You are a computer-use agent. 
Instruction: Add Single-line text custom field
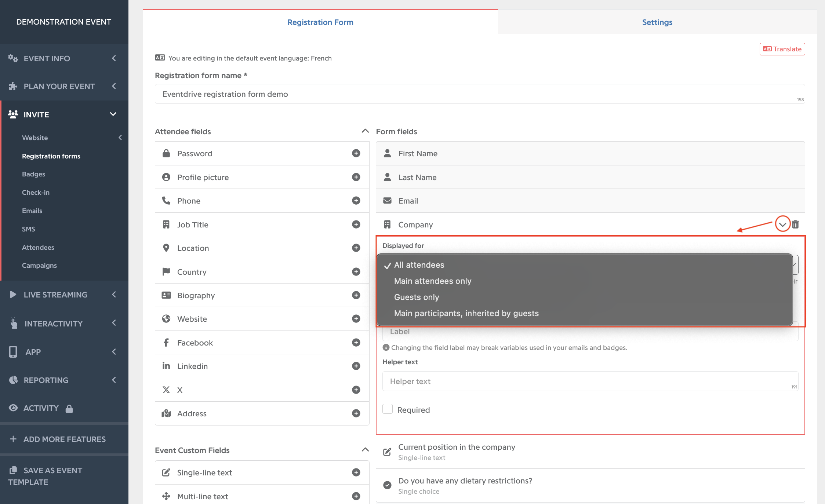pyautogui.click(x=356, y=472)
